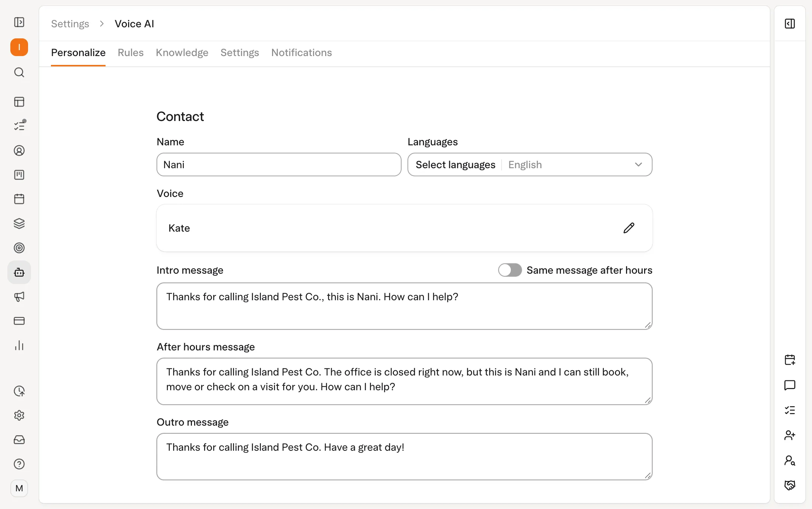Open the kanban board icon
Viewport: 812px width, 509px height.
coord(19,175)
